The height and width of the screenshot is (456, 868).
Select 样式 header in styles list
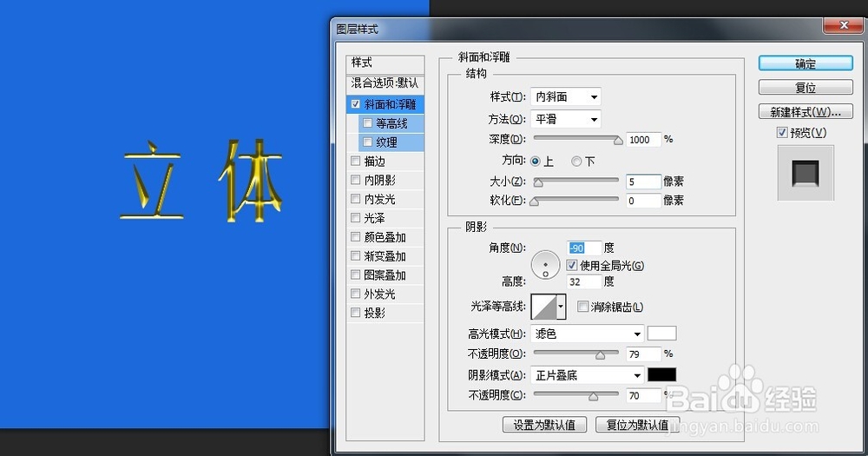pyautogui.click(x=385, y=63)
